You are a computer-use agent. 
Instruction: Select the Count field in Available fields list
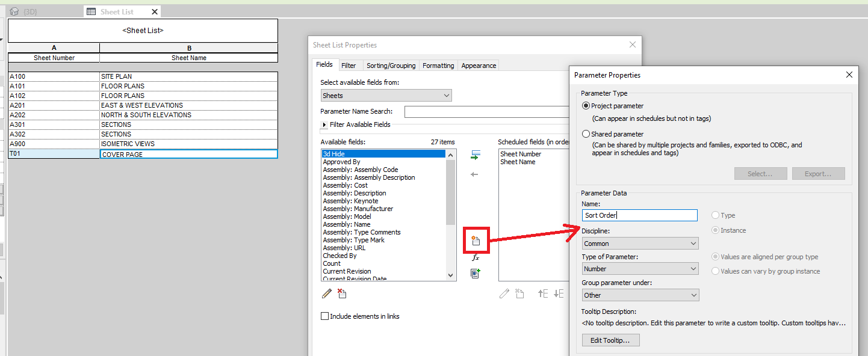click(x=331, y=263)
